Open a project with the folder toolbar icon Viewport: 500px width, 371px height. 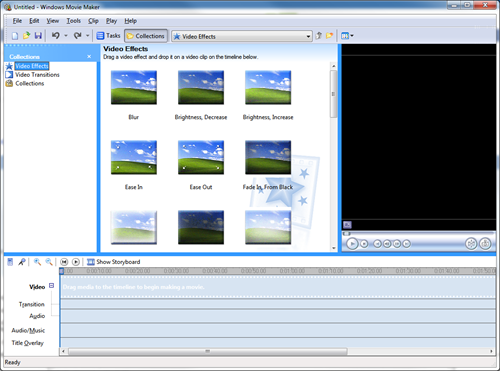(26, 36)
